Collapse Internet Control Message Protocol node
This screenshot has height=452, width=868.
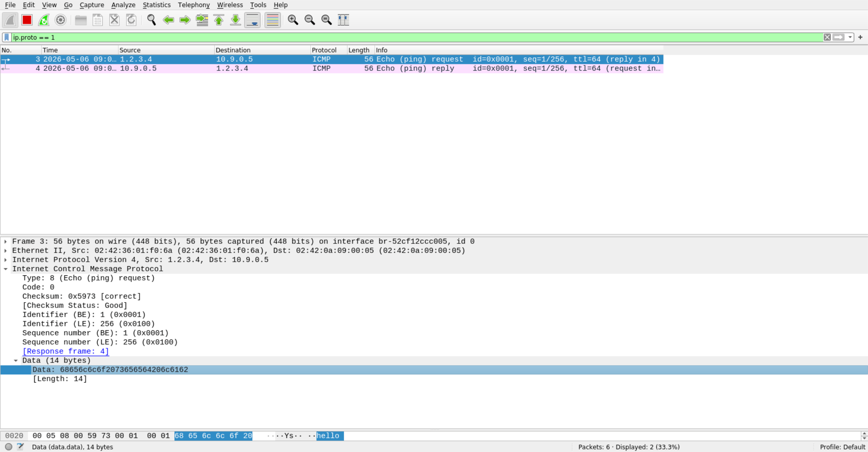(5, 269)
